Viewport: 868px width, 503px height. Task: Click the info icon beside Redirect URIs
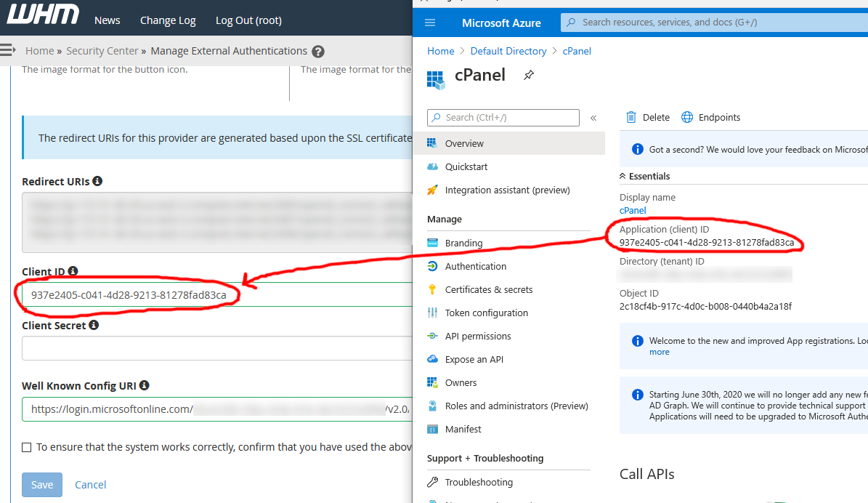tap(97, 181)
